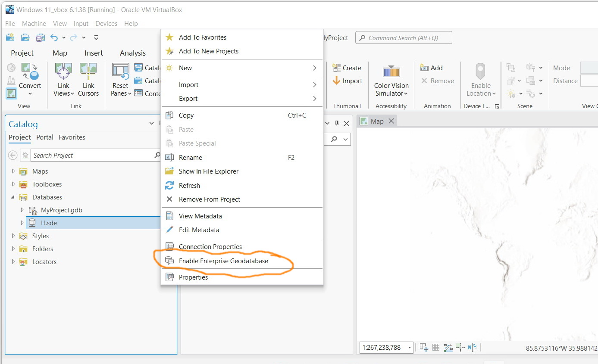Choose Add To Favorites from context menu

point(242,37)
